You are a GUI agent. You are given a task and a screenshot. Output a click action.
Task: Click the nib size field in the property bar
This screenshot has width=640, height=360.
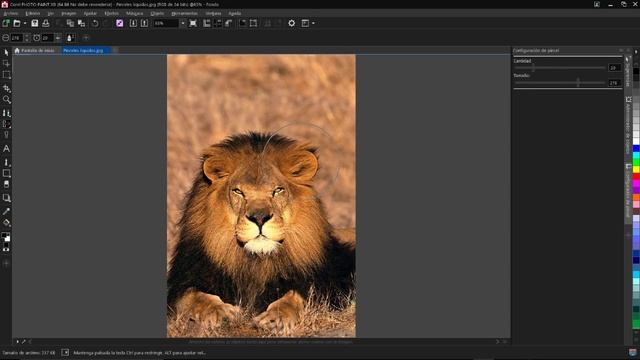[x=16, y=38]
